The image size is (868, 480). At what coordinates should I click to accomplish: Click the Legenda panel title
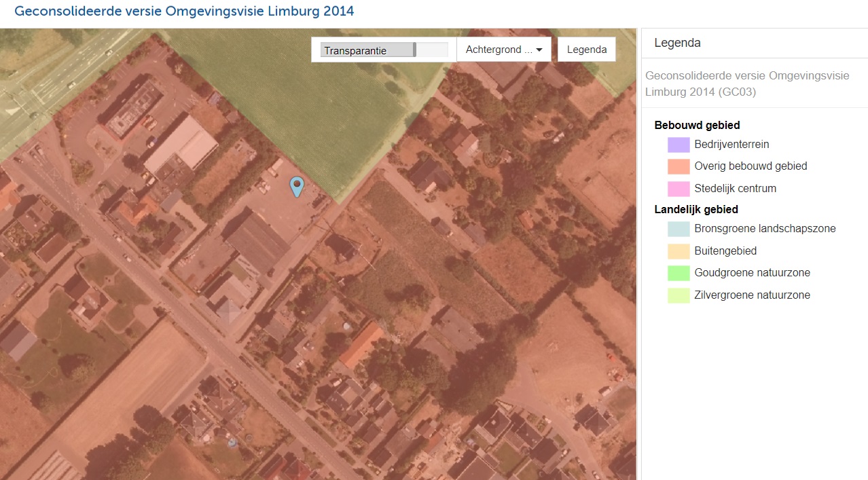[677, 43]
